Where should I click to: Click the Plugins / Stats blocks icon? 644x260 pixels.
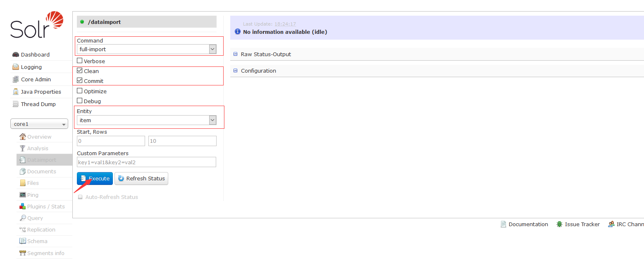(23, 206)
